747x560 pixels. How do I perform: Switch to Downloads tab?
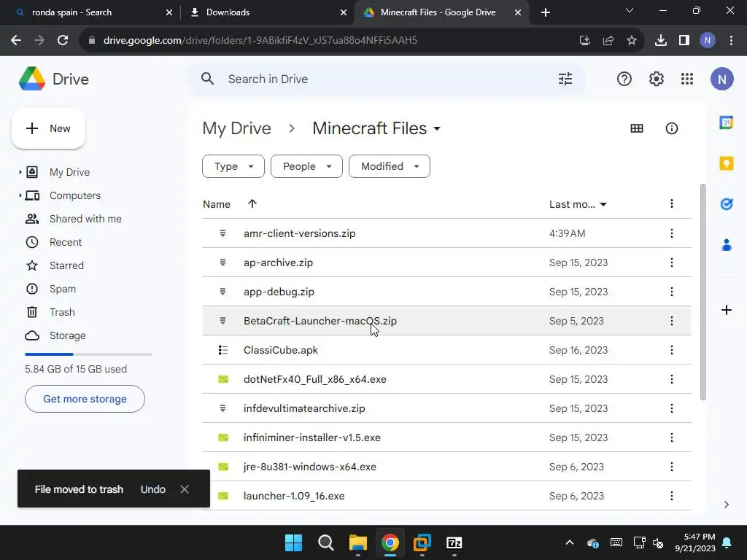(267, 12)
